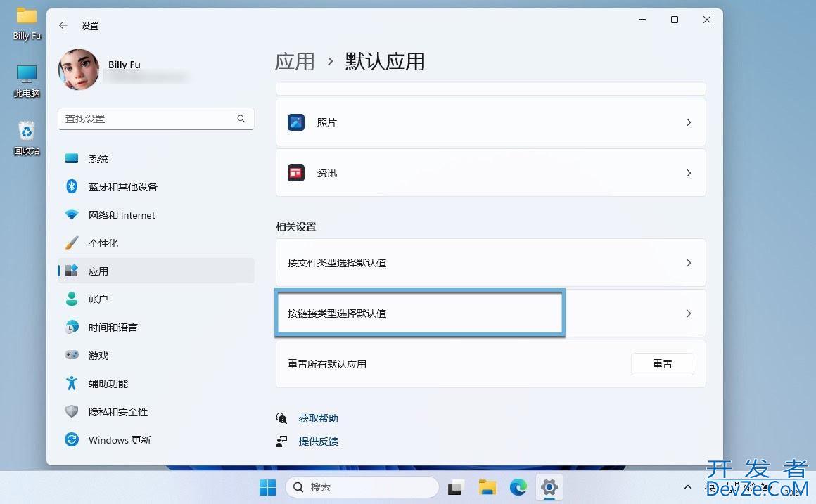Open 按文件类型选择默认值
Viewport: 816px width, 504px height.
(x=491, y=263)
